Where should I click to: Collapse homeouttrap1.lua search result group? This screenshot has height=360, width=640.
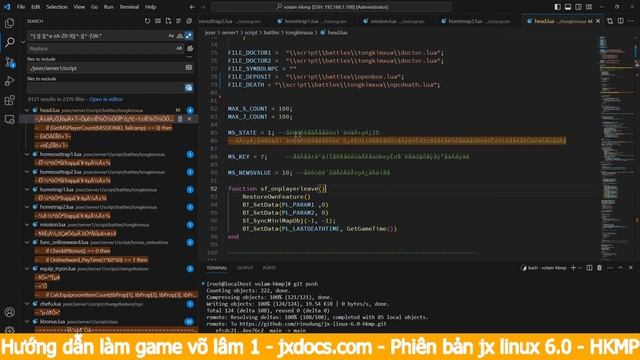click(x=27, y=154)
